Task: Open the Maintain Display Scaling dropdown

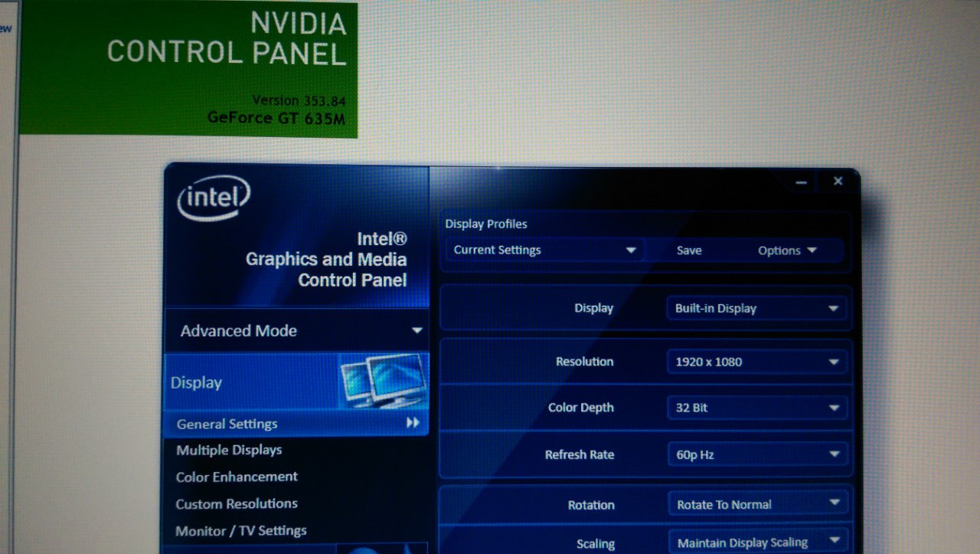Action: [x=757, y=543]
